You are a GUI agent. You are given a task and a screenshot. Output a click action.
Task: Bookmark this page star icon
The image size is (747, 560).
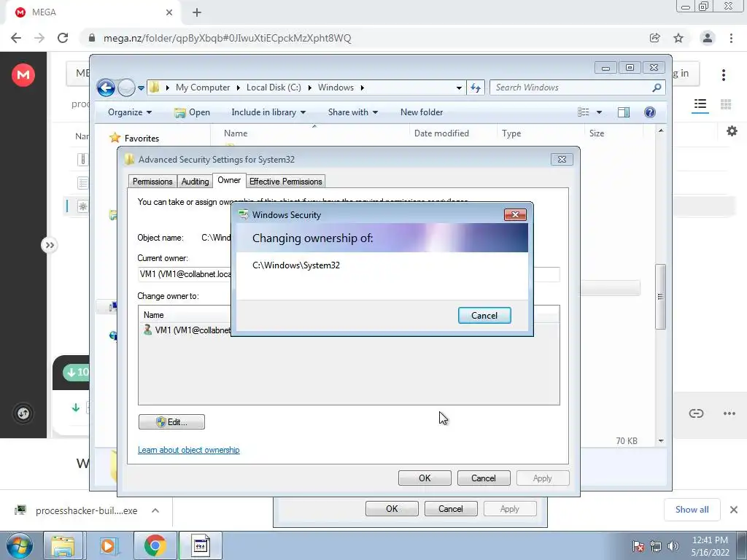(678, 38)
